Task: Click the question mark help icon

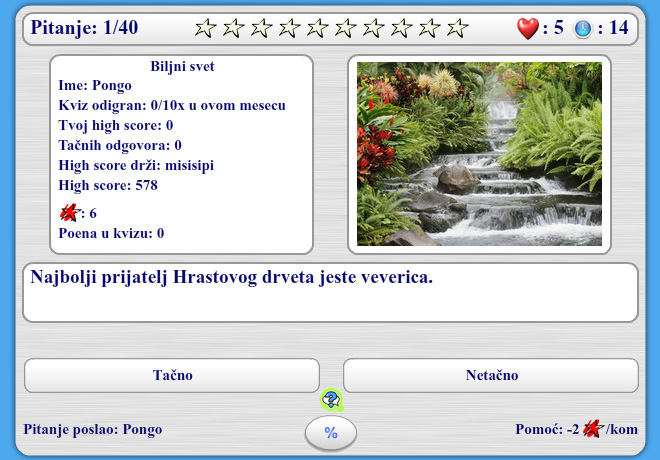Action: tap(332, 400)
